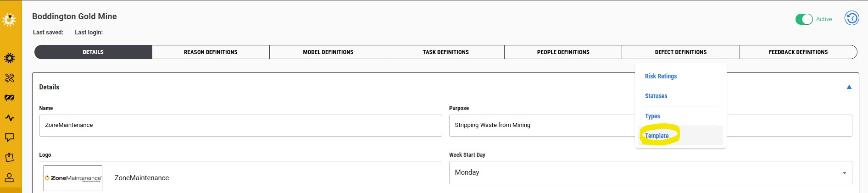Click the ZoneMaintenance sun logo in sidebar
Screen dimensions: 868x193
[x=9, y=20]
